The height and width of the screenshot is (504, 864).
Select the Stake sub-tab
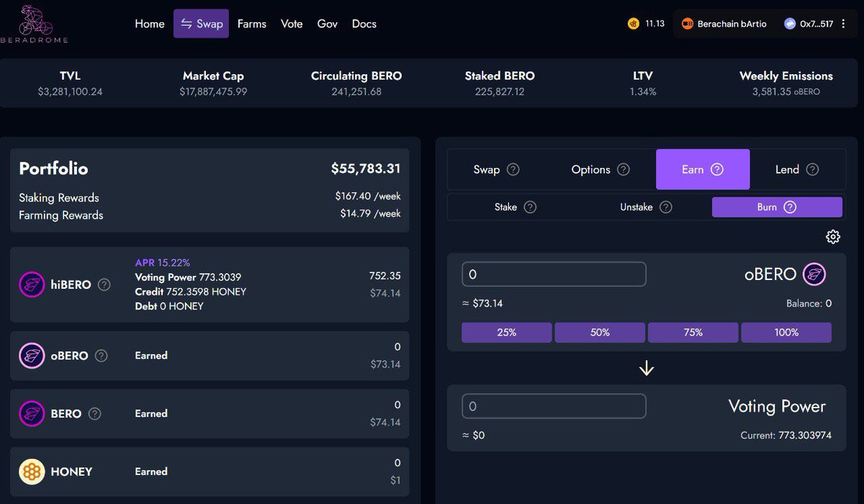[x=515, y=207]
